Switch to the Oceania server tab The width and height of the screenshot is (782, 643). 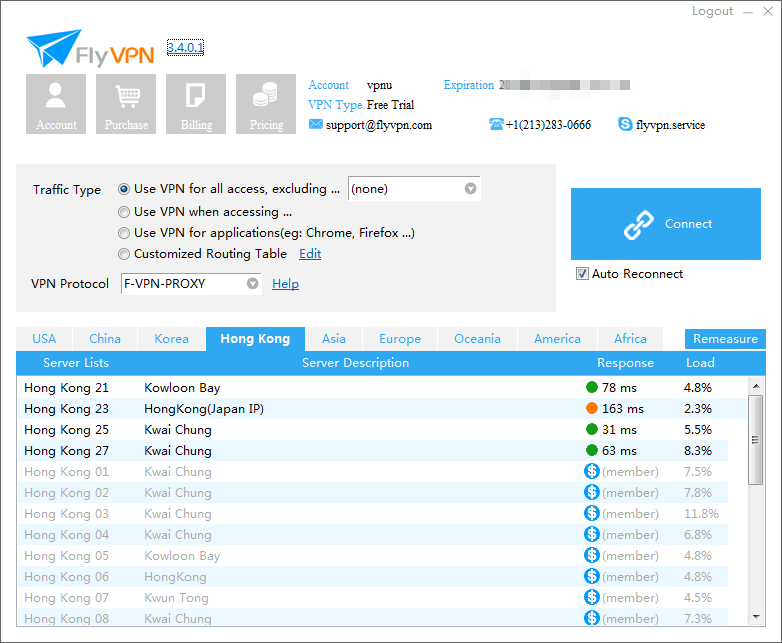[477, 339]
